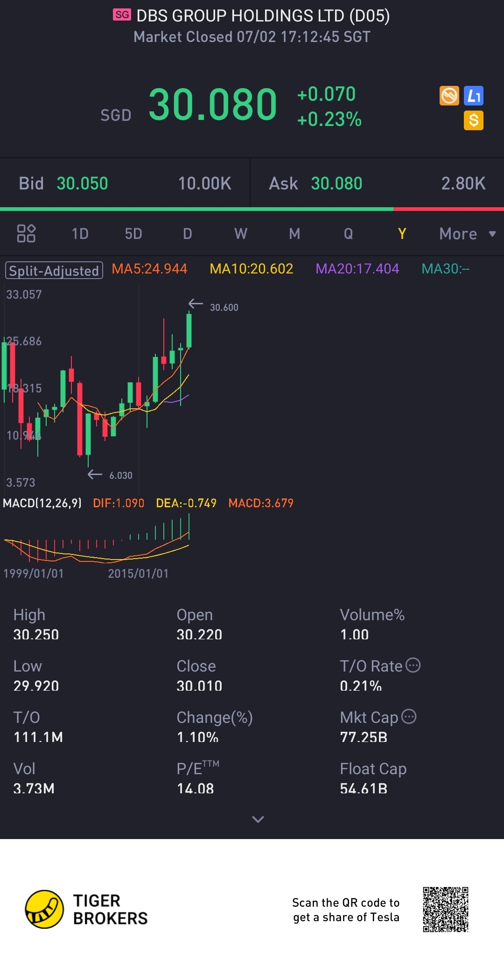Select the M monthly chart tab
This screenshot has height=980, width=504.
294,233
